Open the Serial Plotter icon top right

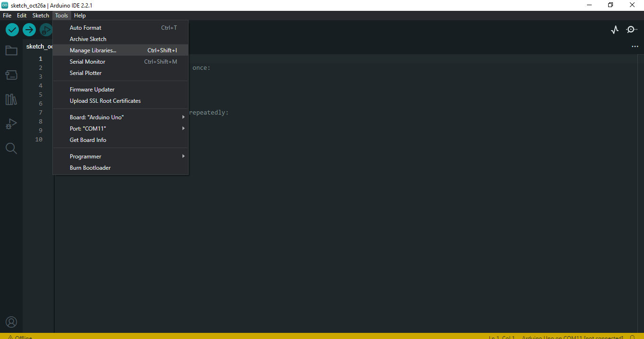pyautogui.click(x=614, y=29)
